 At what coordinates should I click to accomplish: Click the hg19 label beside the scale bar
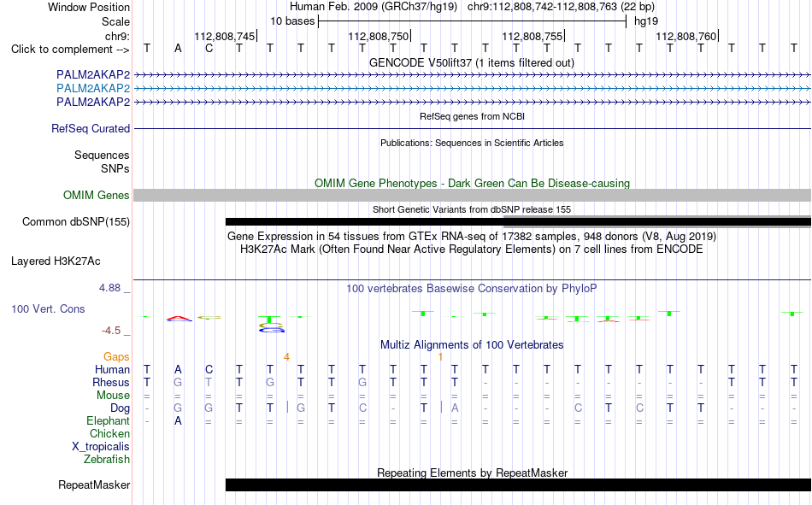tap(646, 21)
